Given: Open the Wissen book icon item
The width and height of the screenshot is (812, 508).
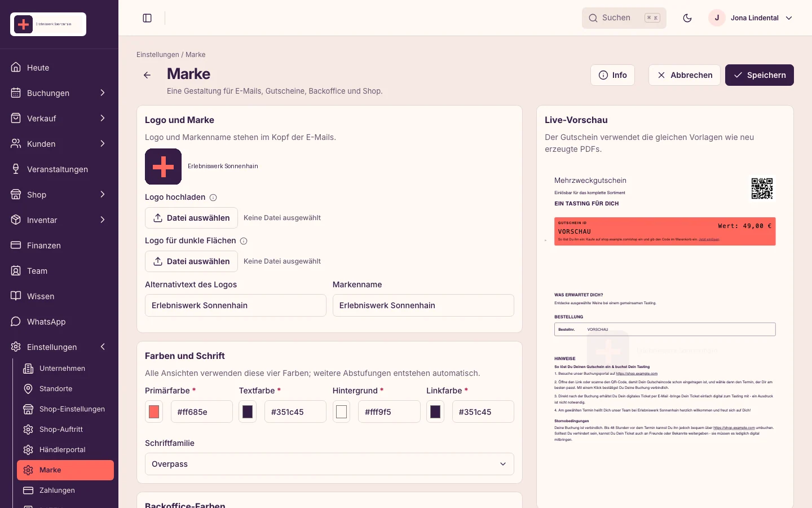Looking at the screenshot, I should click(x=59, y=296).
